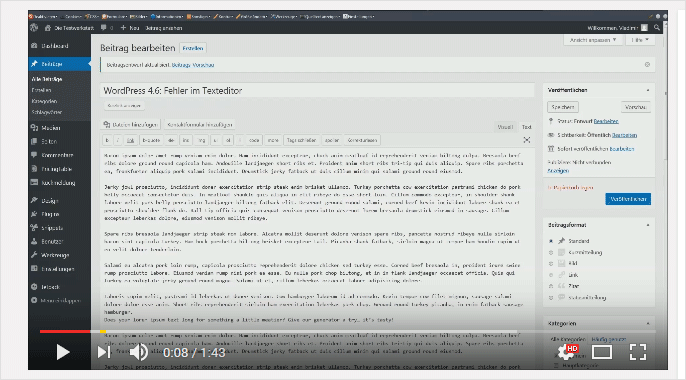
Task: Click Bearbeiten link next to Status Entwurf
Action: click(606, 121)
